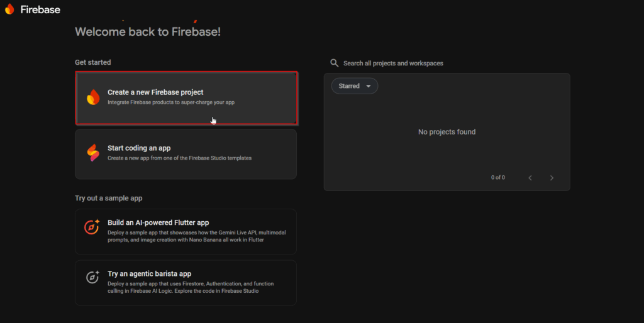644x323 pixels.
Task: Go to the previous page of projects
Action: point(530,178)
